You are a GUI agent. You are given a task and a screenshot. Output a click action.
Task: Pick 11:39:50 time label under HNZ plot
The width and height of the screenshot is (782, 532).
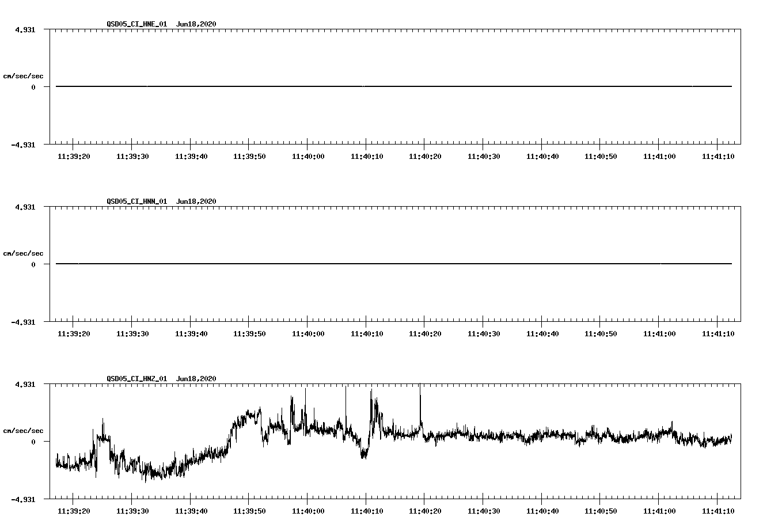(x=249, y=511)
